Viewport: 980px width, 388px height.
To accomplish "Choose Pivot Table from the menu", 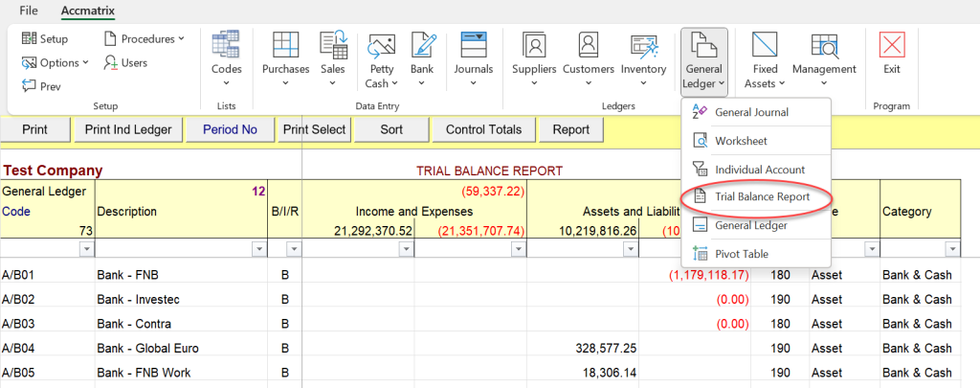I will (x=741, y=254).
